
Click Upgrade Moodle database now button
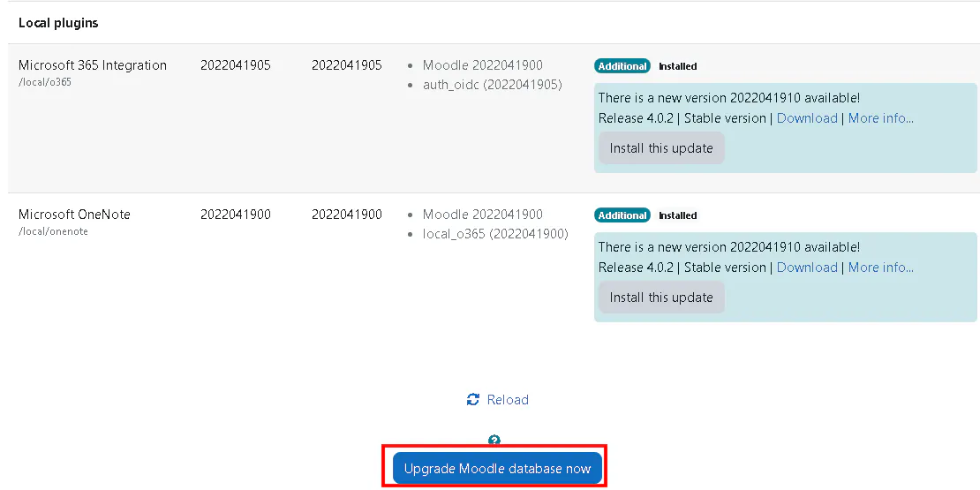point(497,469)
